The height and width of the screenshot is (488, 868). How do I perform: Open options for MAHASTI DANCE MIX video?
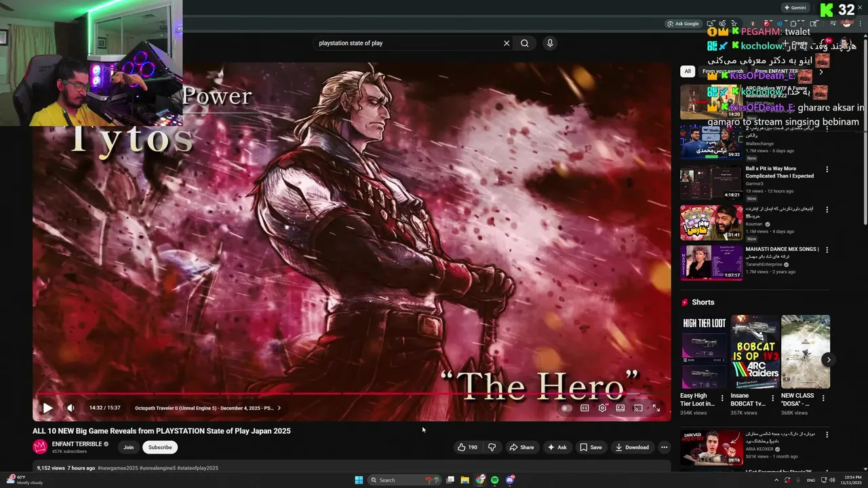point(827,250)
